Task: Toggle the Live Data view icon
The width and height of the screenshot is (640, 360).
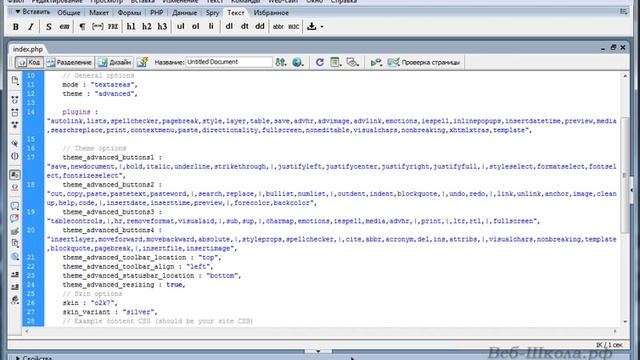Action: pos(142,62)
